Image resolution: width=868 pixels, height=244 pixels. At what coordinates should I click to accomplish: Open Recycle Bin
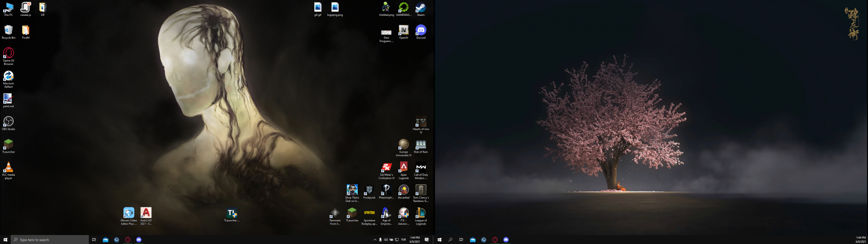[8, 32]
